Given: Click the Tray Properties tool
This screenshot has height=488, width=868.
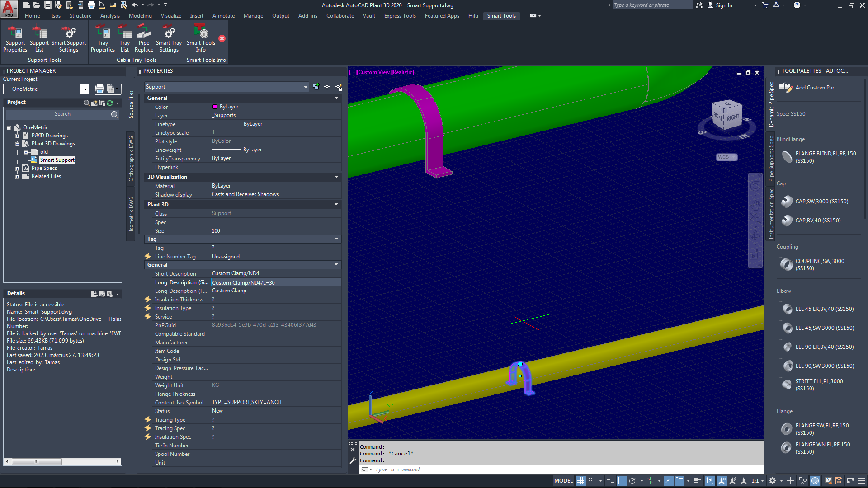Looking at the screenshot, I should (x=103, y=39).
